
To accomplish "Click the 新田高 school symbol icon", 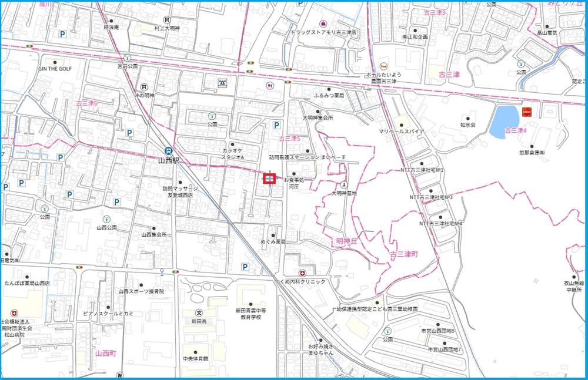I will tap(199, 312).
